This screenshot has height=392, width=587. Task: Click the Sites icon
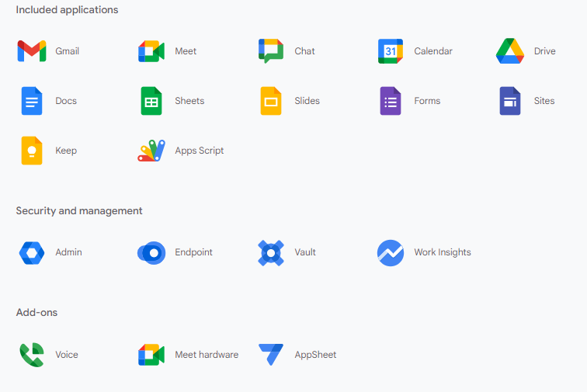pos(510,101)
